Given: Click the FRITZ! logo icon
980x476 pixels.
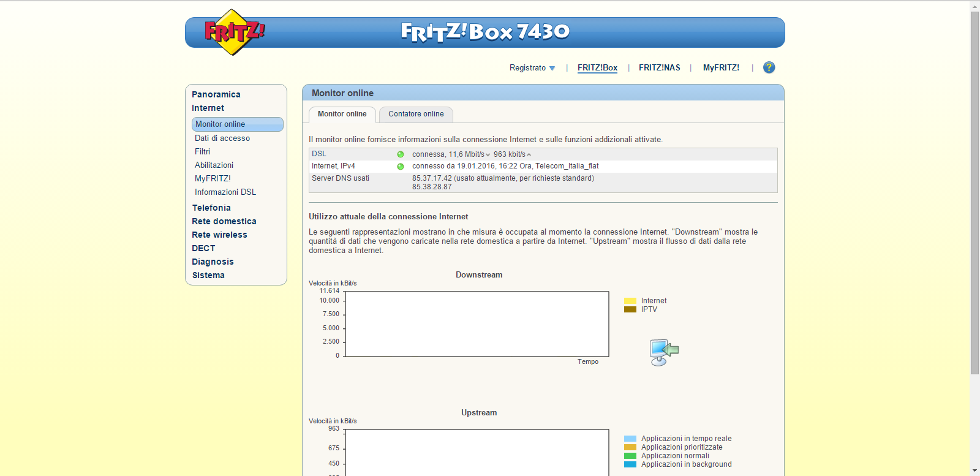Looking at the screenshot, I should (233, 32).
